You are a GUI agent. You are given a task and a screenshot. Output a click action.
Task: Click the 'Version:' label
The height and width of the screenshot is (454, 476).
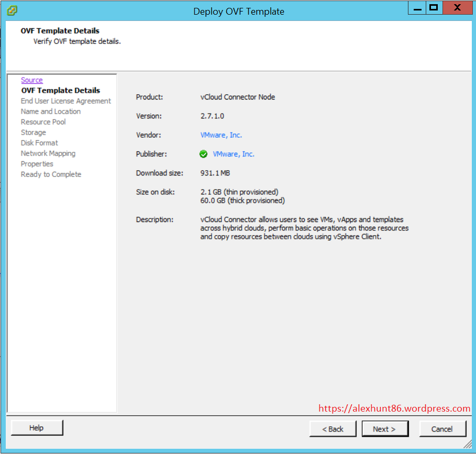pyautogui.click(x=149, y=116)
